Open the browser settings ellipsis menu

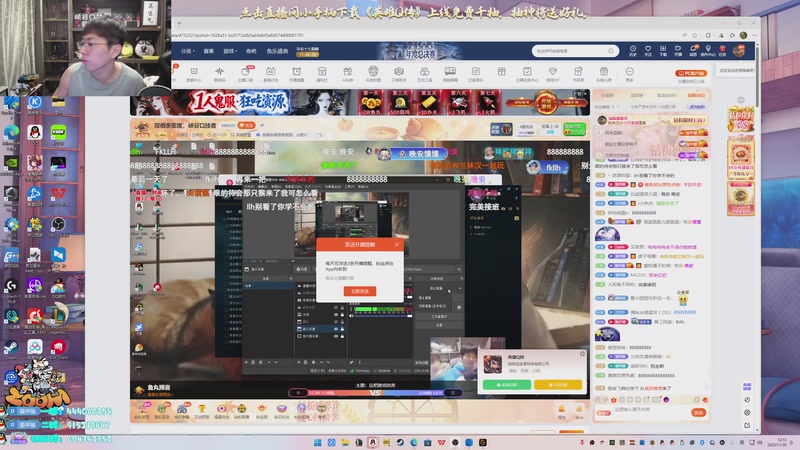click(x=755, y=35)
